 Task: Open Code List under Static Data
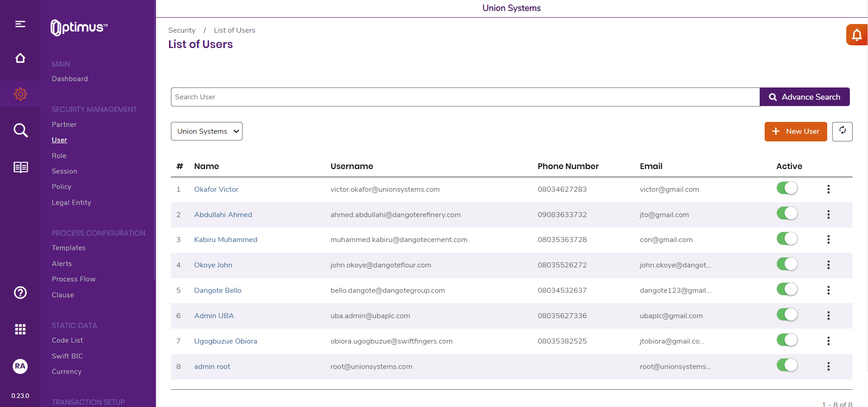[x=67, y=340]
